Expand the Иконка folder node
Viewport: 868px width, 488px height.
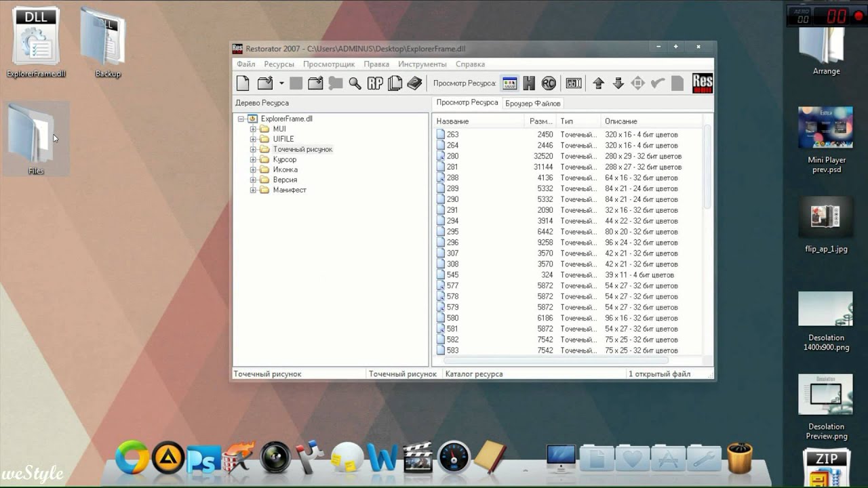click(x=253, y=169)
